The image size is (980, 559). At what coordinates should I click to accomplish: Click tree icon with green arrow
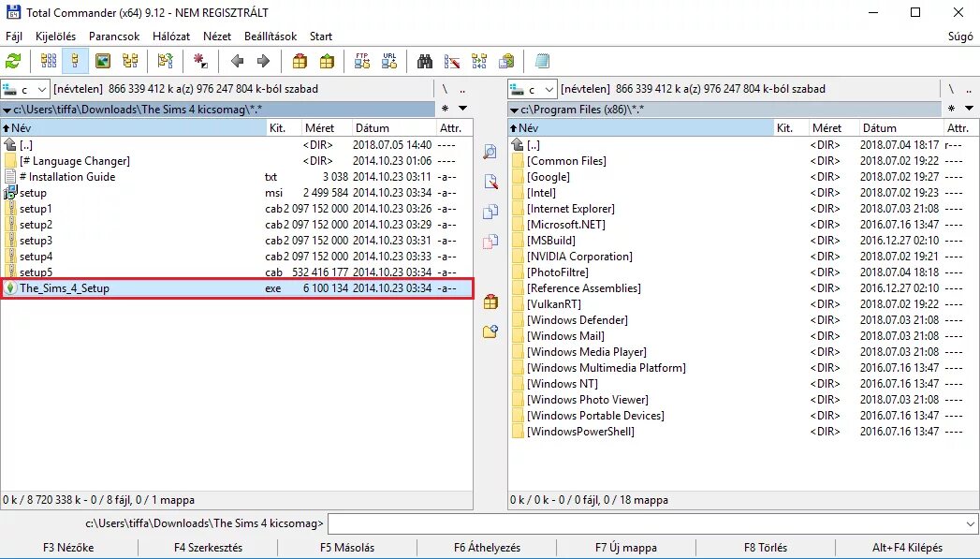point(165,61)
